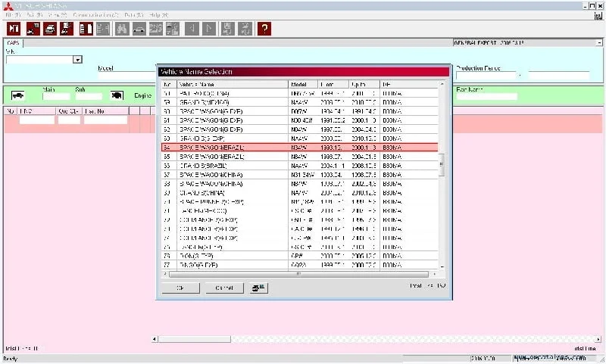This screenshot has width=606, height=364.
Task: Click the Up to column header in dialog
Action: (x=364, y=84)
